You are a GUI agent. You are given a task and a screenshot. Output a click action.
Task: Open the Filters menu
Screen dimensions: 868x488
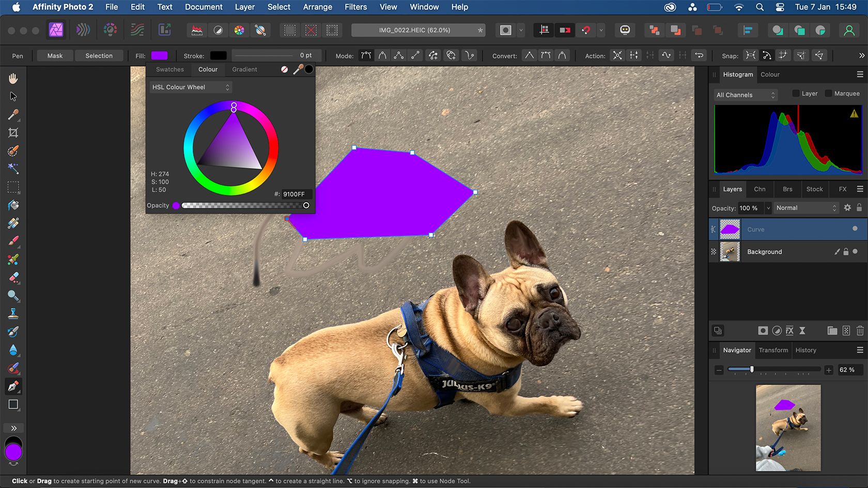pos(355,7)
